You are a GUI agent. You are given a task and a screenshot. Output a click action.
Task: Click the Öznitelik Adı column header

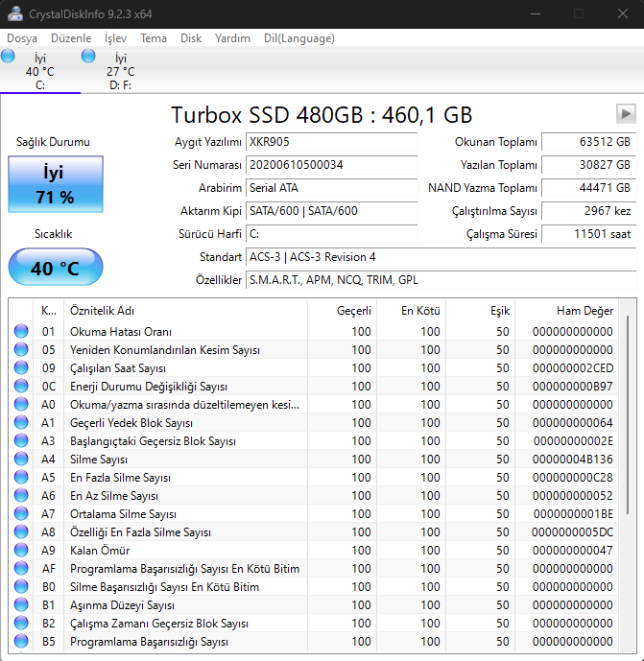[x=101, y=311]
